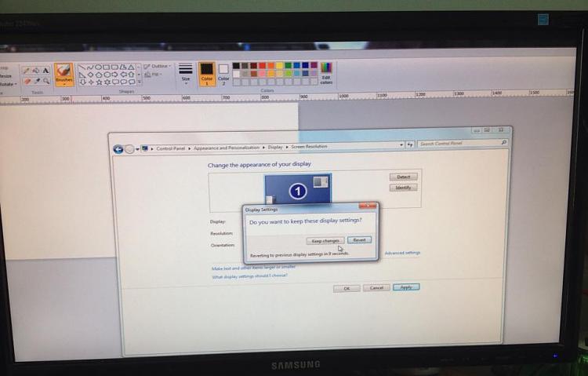This screenshot has height=376, width=588.
Task: Open the line Size dropdown
Action: pos(186,74)
